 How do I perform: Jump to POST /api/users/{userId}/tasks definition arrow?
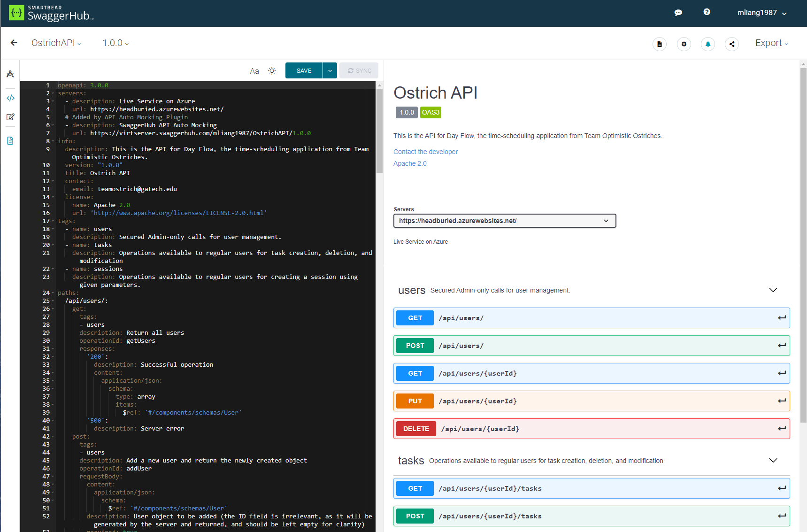tap(782, 516)
